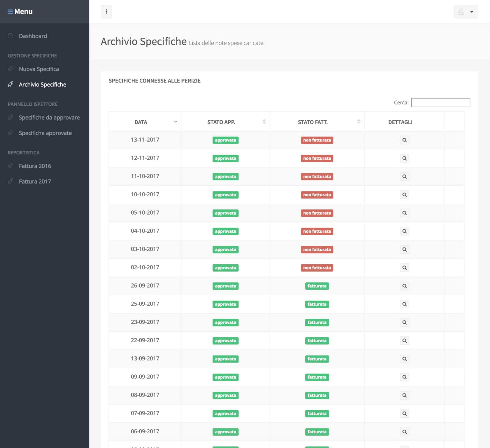The image size is (490, 448).
Task: Click the Cerca search field
Action: (x=441, y=102)
